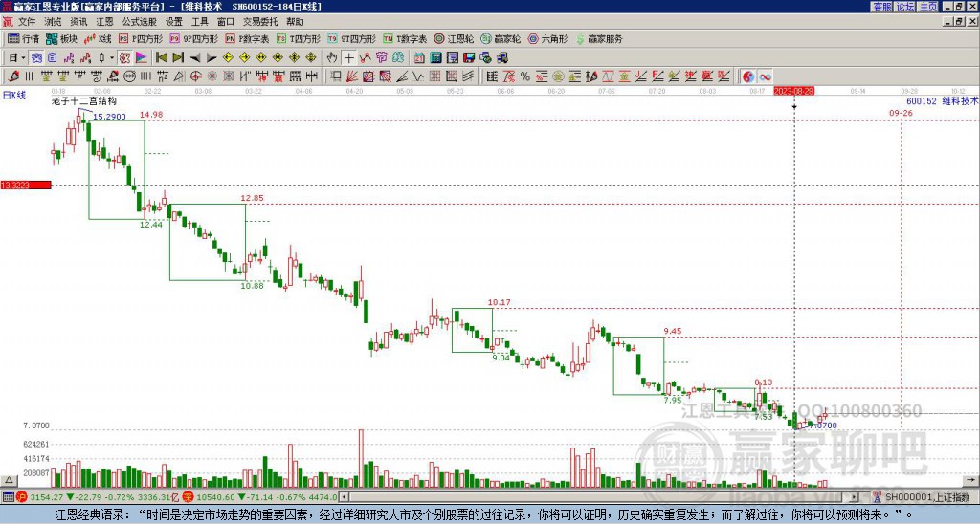Open the 帮助 menu
This screenshot has width=980, height=524.
coord(295,22)
